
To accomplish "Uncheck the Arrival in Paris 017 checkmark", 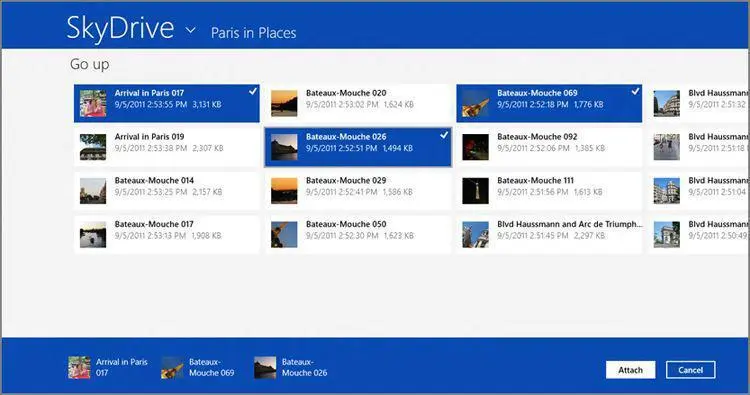I will point(253,91).
